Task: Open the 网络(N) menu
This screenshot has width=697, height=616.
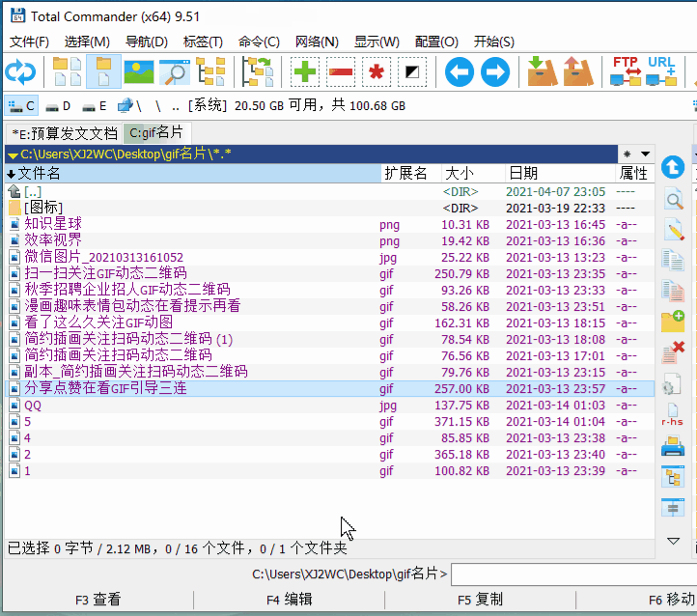Action: [317, 42]
